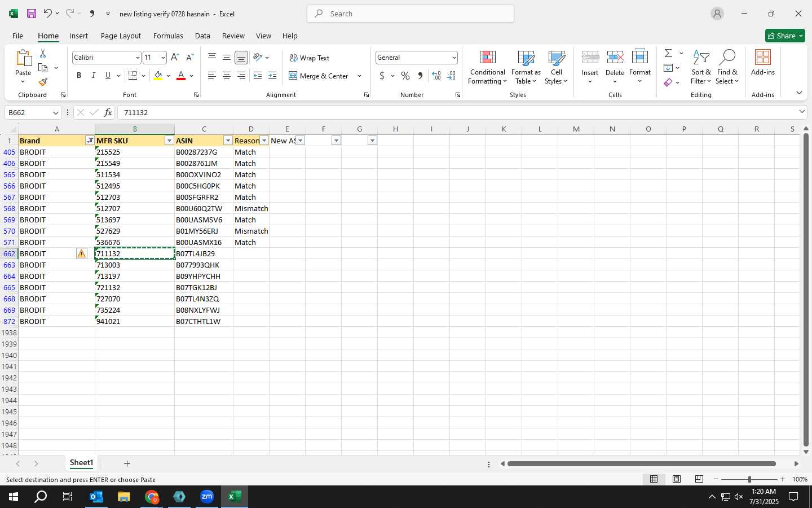Open the Data tab
Image resolution: width=812 pixels, height=508 pixels.
click(202, 36)
